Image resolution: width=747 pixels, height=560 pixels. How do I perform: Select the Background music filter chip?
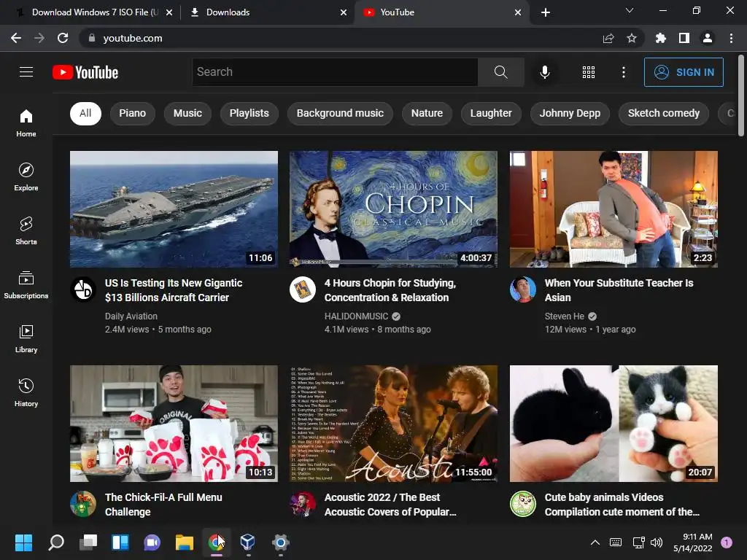click(340, 113)
